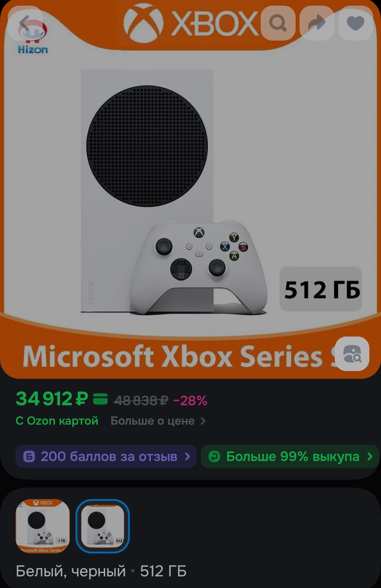The image size is (381, 588).
Task: Tap the Ozon card icon near price
Action: tap(100, 399)
